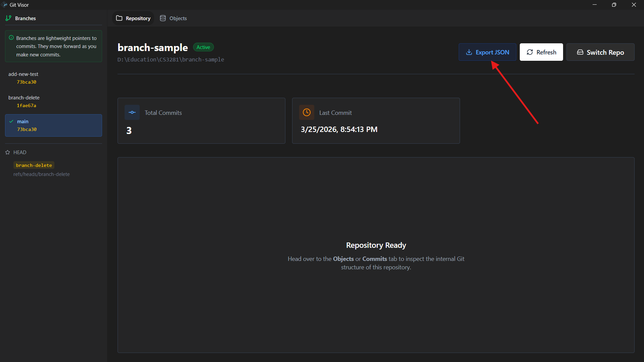644x362 pixels.
Task: Restore down the Git Visor window
Action: point(614,5)
